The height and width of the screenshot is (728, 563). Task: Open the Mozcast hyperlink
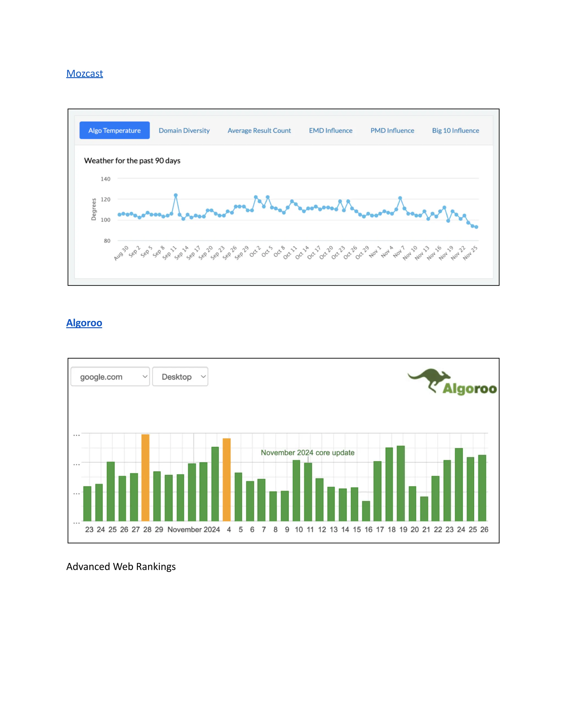(x=84, y=73)
